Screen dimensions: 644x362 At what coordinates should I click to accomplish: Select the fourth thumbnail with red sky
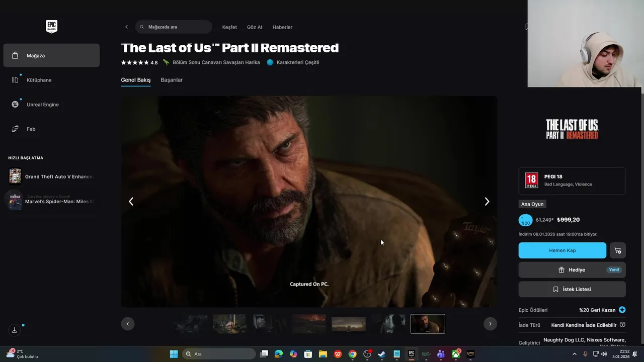[x=309, y=324]
